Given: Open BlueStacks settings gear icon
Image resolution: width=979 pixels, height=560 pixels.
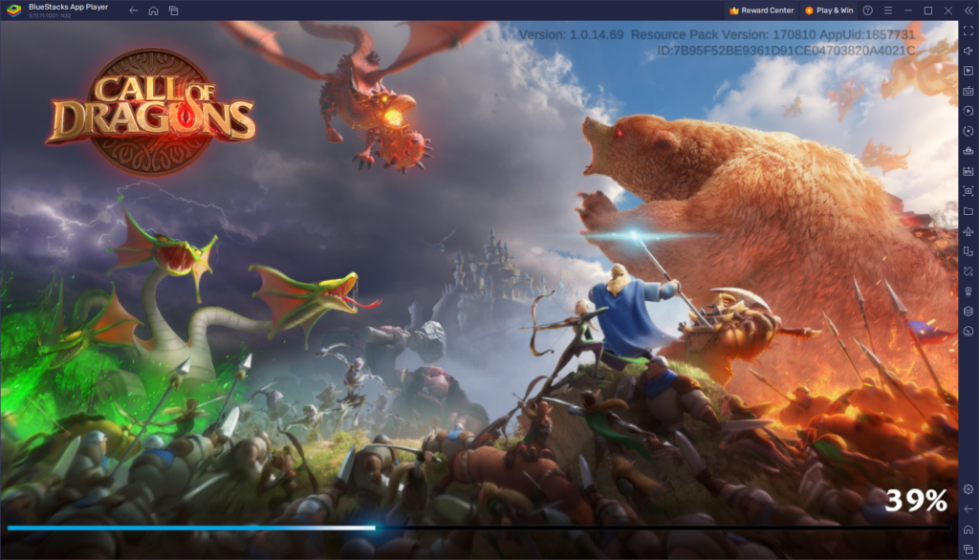Looking at the screenshot, I should pyautogui.click(x=968, y=489).
